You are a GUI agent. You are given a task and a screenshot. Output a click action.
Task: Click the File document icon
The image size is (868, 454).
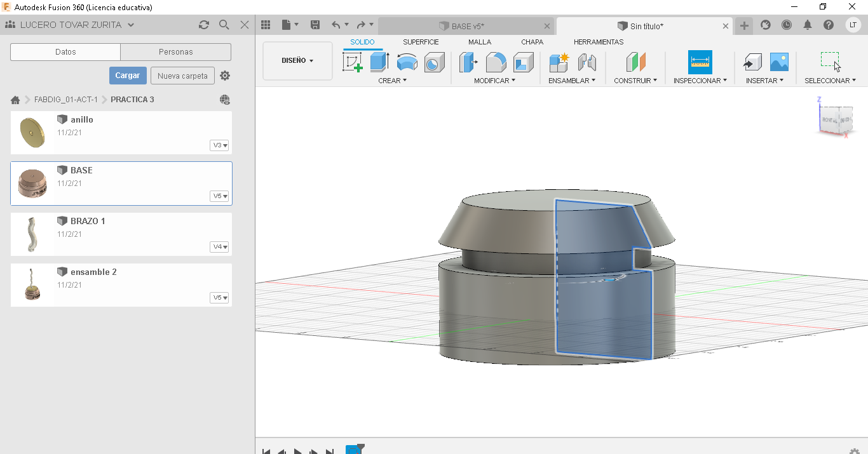click(287, 25)
